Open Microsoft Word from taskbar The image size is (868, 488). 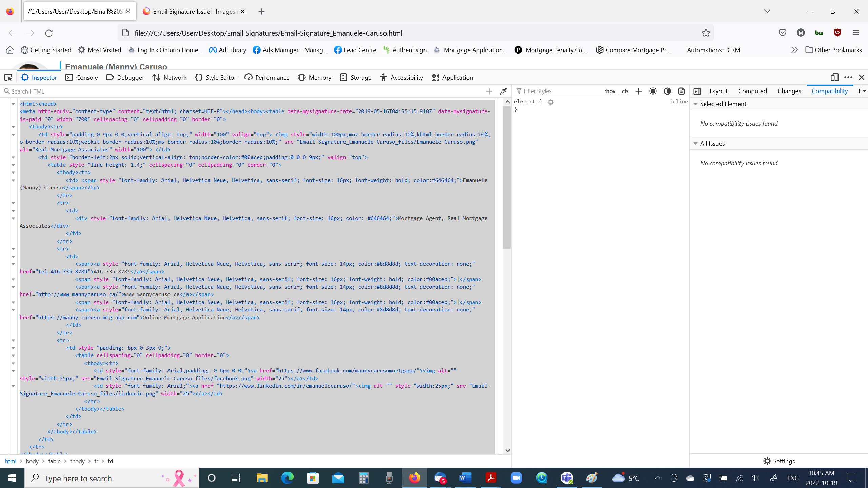pyautogui.click(x=465, y=478)
